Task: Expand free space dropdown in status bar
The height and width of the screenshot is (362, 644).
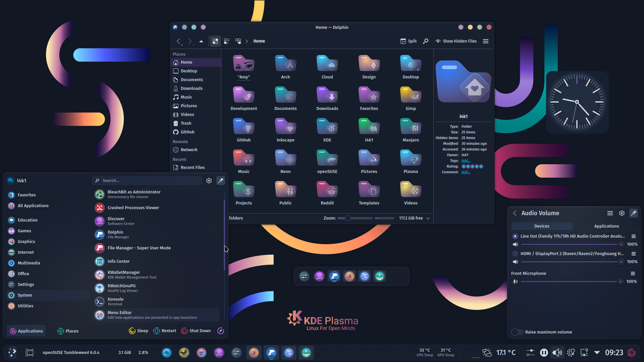Action: coord(428,218)
